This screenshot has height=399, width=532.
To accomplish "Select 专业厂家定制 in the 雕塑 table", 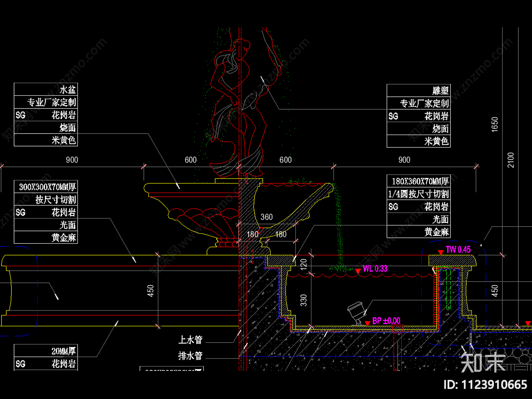I will pyautogui.click(x=424, y=103).
